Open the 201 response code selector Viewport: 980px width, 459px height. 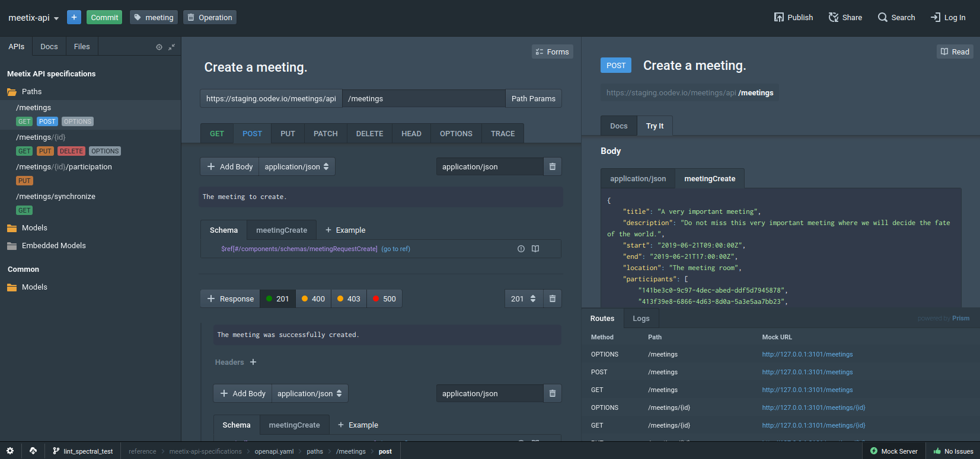(x=523, y=298)
